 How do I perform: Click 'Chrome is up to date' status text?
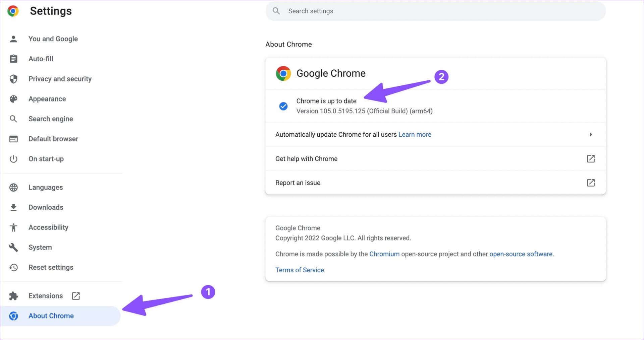[x=326, y=101]
